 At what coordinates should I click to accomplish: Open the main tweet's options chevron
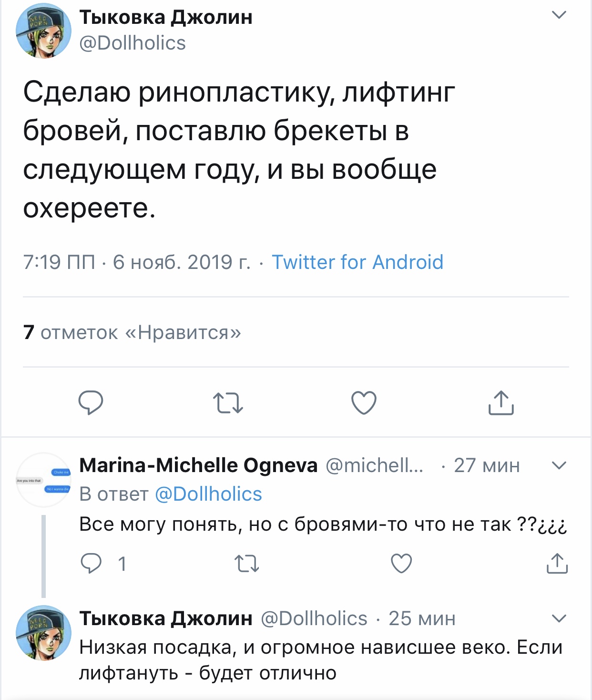[x=559, y=15]
